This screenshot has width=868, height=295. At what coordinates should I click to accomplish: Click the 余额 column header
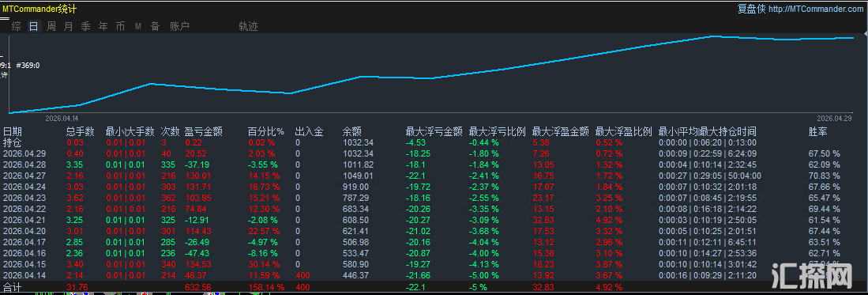tap(352, 132)
